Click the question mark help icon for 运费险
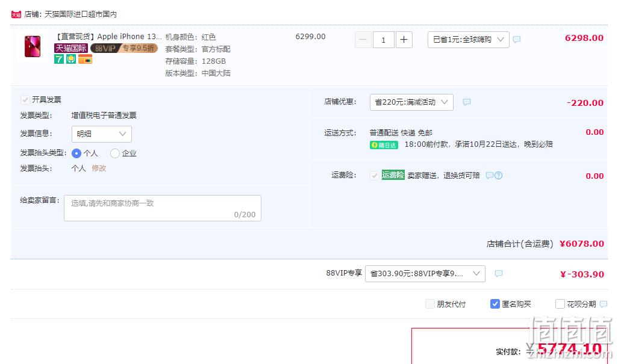 click(x=499, y=176)
